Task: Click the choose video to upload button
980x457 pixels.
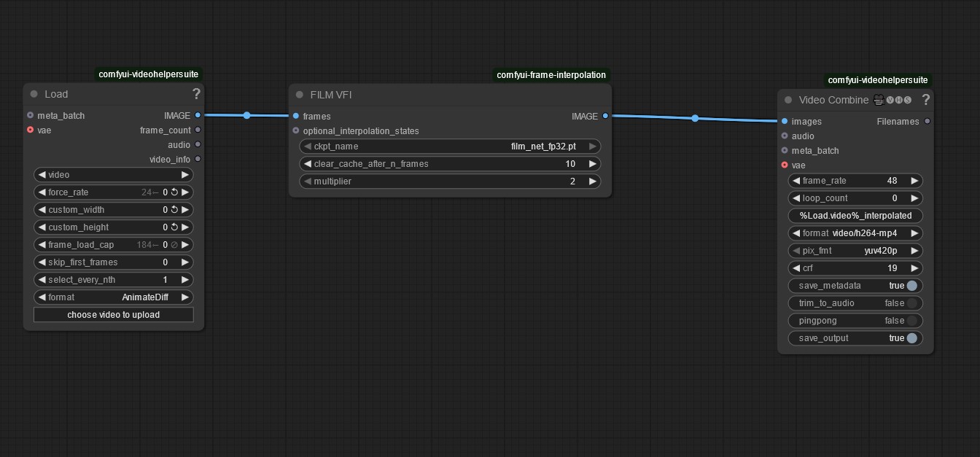Action: 114,315
